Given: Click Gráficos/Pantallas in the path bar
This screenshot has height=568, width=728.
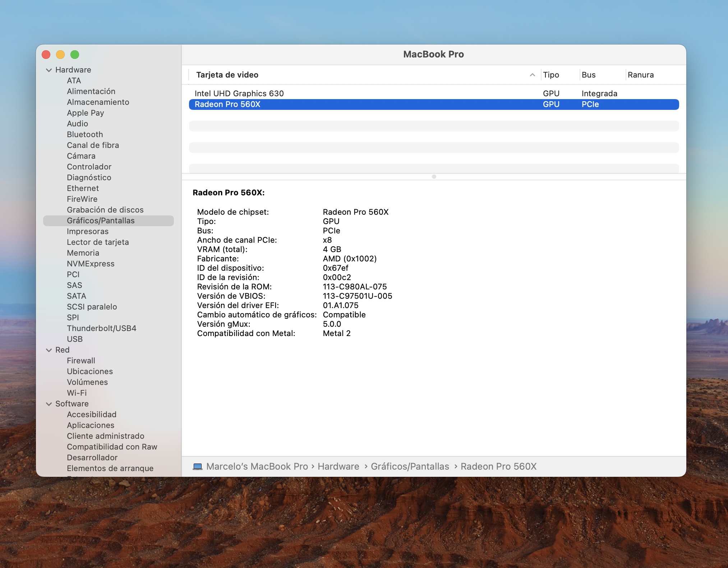Looking at the screenshot, I should [410, 466].
